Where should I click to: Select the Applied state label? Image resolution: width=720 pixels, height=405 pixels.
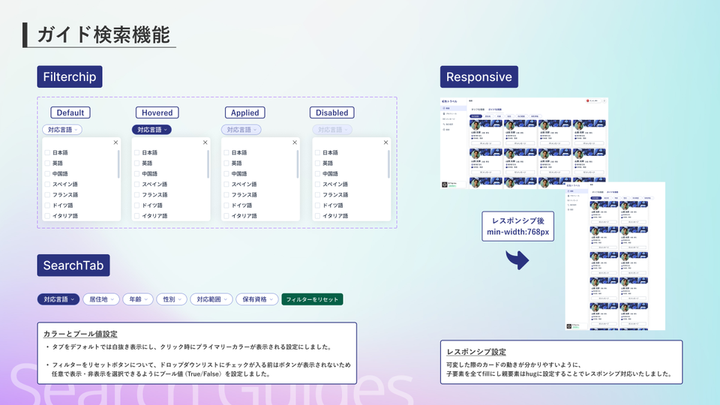(x=245, y=112)
